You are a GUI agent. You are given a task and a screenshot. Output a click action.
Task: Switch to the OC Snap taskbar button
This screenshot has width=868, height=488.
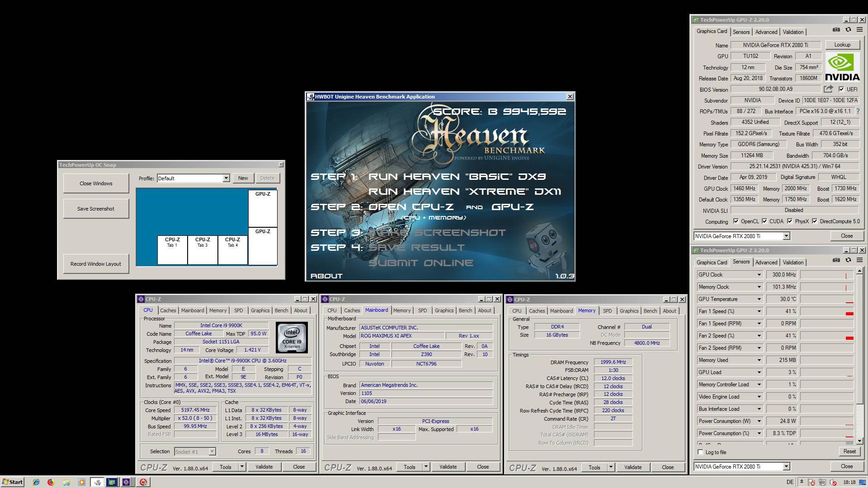click(143, 482)
